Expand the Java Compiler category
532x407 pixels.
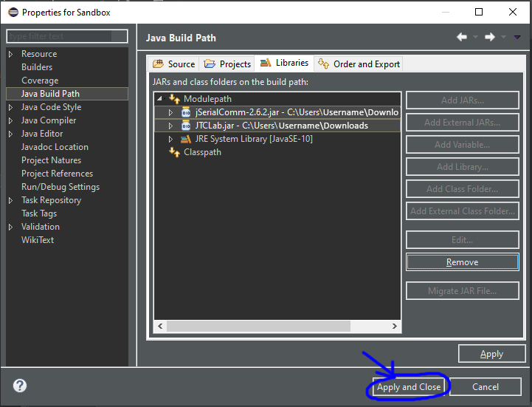10,120
